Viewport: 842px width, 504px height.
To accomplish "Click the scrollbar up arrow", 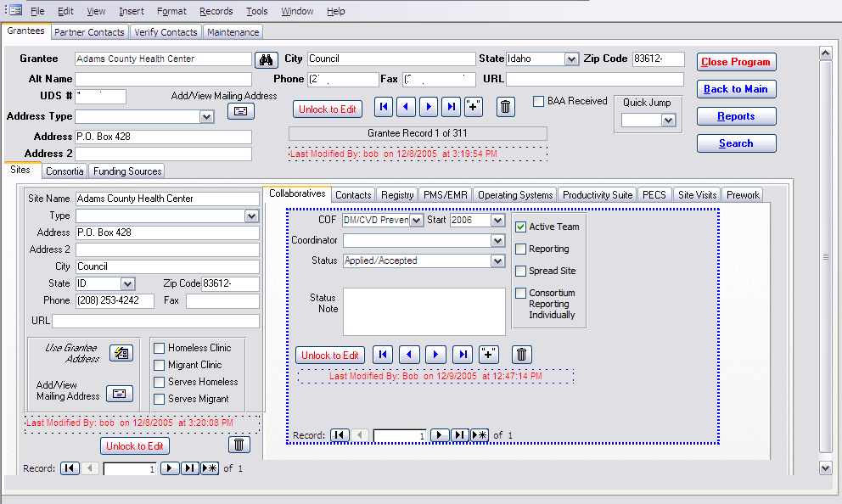I will coord(825,53).
